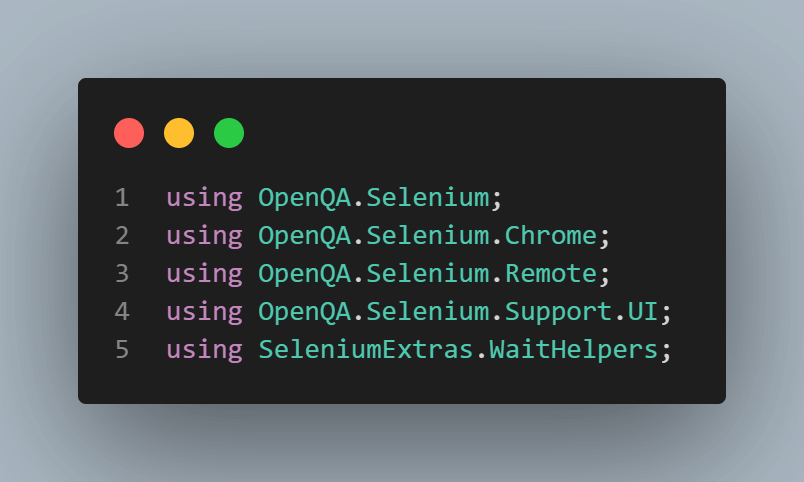804x482 pixels.
Task: Click the SeleniumExtras namespace
Action: tap(366, 350)
